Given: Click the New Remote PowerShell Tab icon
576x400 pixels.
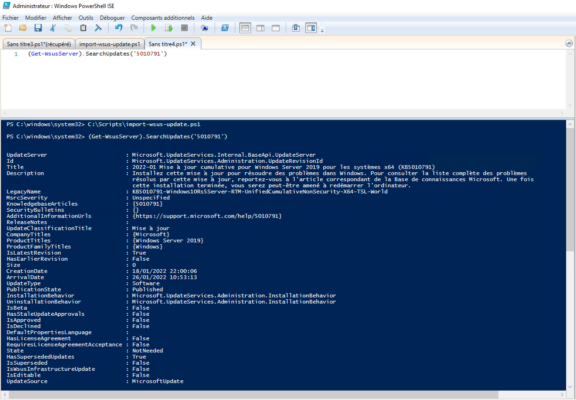Looking at the screenshot, I should point(205,28).
